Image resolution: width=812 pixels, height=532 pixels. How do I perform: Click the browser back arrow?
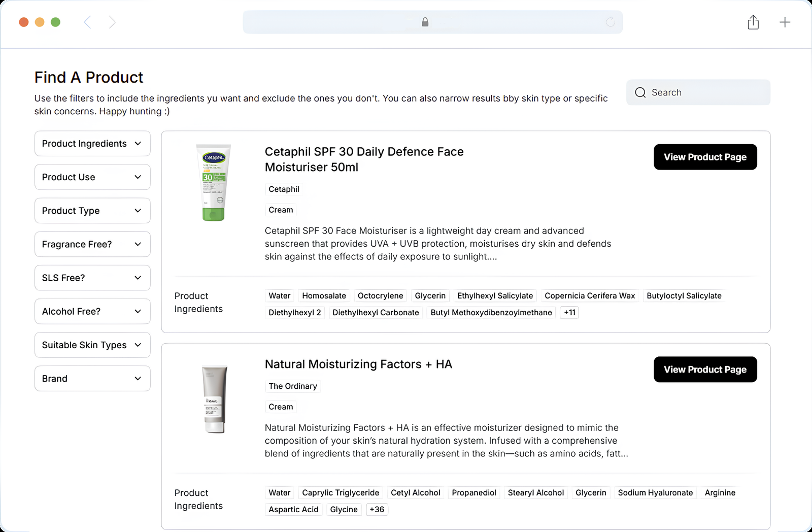tap(87, 22)
